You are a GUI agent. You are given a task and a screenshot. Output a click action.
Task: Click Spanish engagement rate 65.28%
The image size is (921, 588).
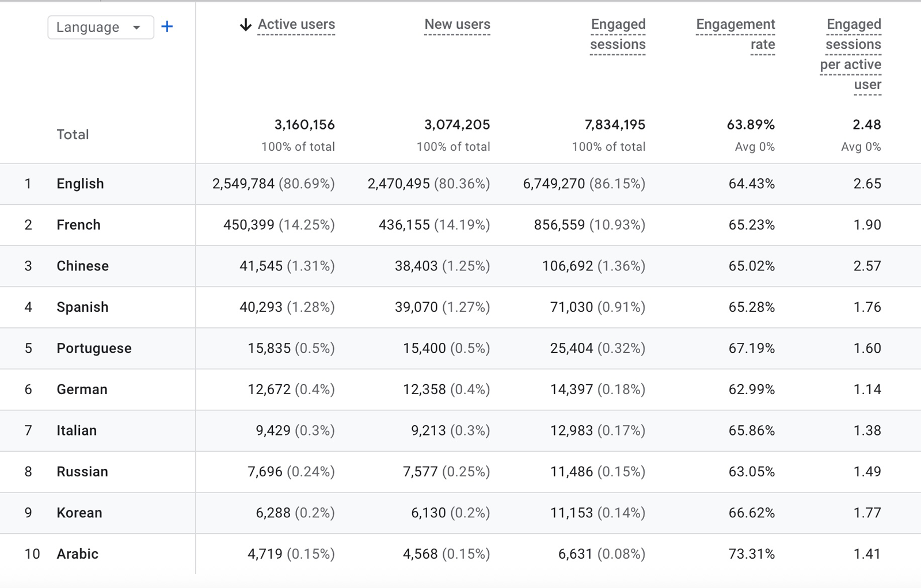[x=752, y=307]
